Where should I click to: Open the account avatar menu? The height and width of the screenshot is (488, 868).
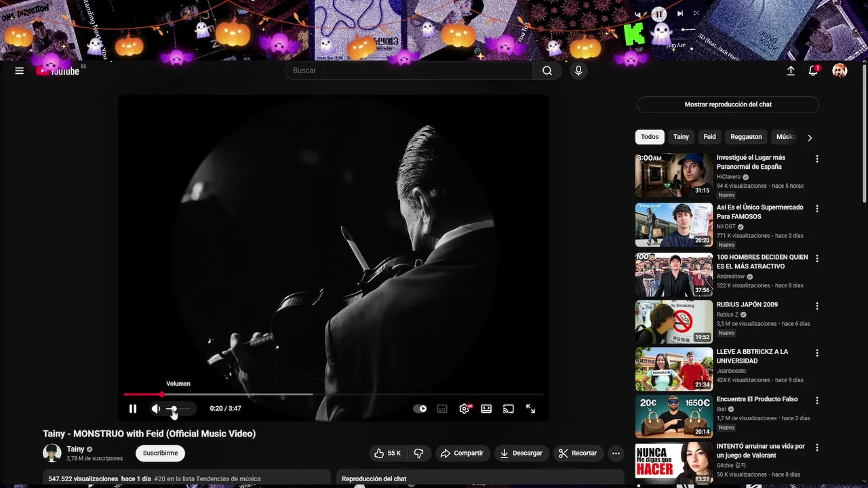pos(840,70)
